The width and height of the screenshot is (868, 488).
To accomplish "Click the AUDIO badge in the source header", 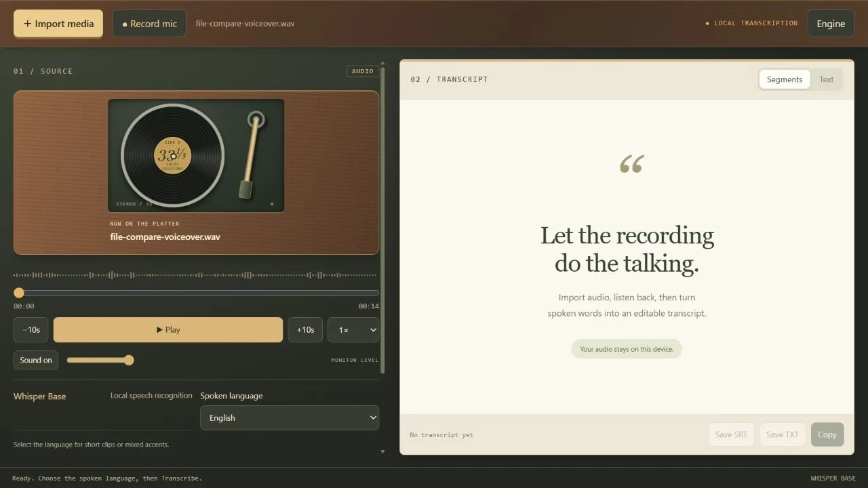I will (x=363, y=71).
